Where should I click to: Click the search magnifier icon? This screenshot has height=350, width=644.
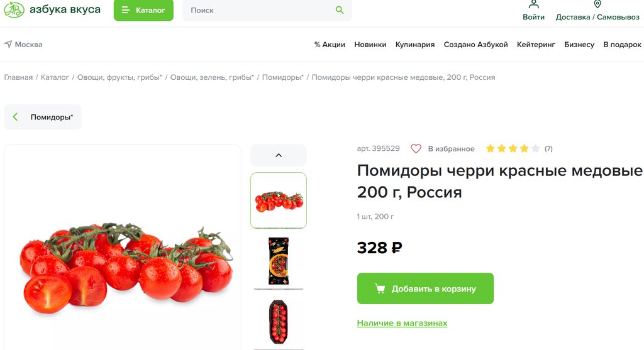click(x=339, y=10)
